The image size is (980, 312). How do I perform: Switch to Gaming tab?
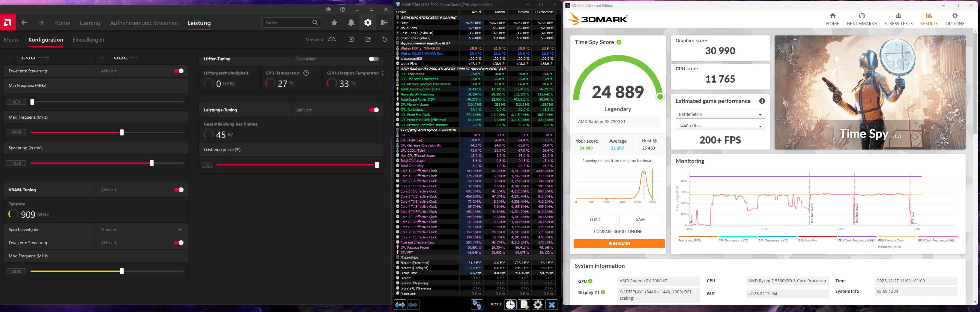[90, 23]
